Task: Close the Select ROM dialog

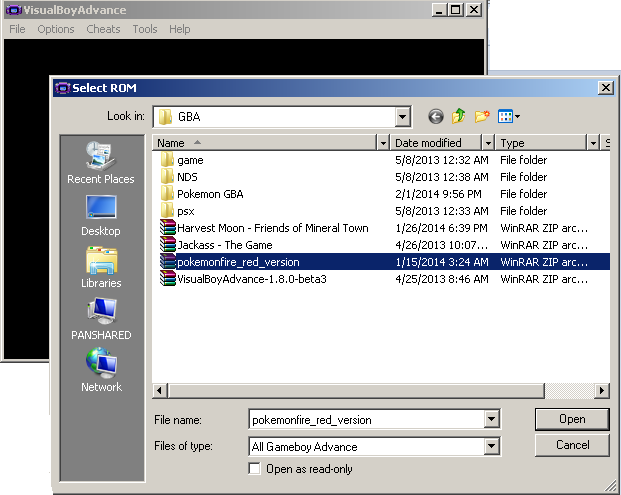Action: 606,88
